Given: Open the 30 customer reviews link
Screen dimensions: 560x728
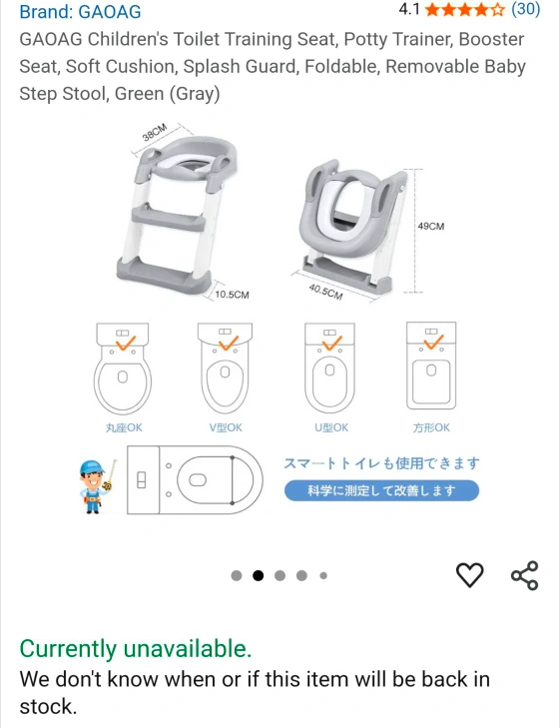Looking at the screenshot, I should tap(526, 9).
